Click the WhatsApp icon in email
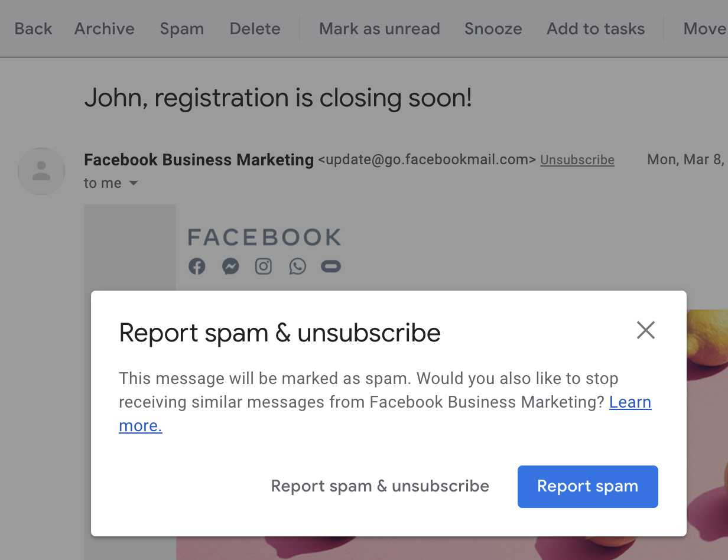This screenshot has width=728, height=560. [297, 266]
